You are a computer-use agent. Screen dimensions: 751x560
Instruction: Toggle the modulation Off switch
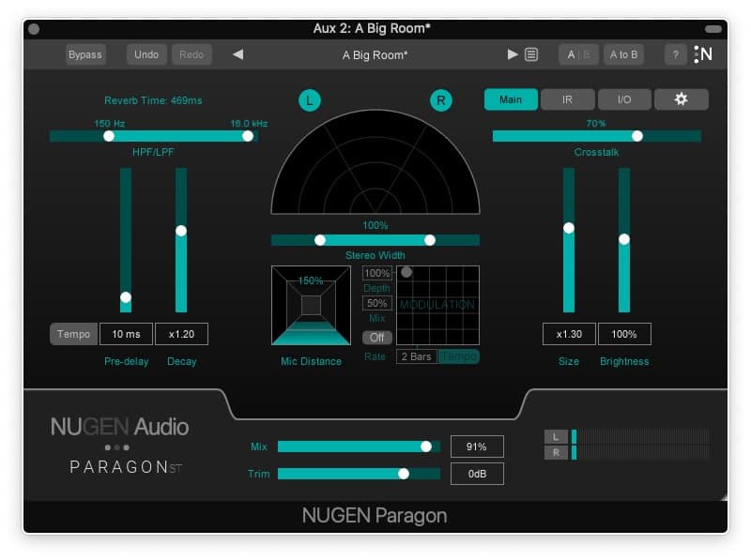point(377,338)
